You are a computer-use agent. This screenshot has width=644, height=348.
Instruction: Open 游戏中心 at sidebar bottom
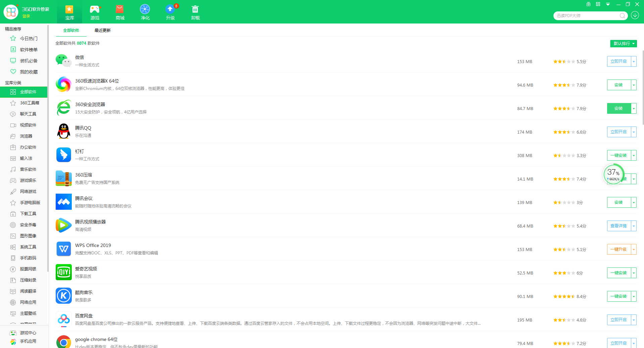(x=23, y=333)
